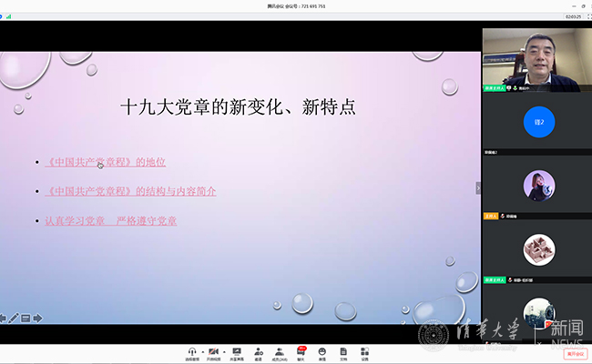The height and width of the screenshot is (364, 592).
Task: Open meeting settings
Action: pyautogui.click(x=364, y=350)
